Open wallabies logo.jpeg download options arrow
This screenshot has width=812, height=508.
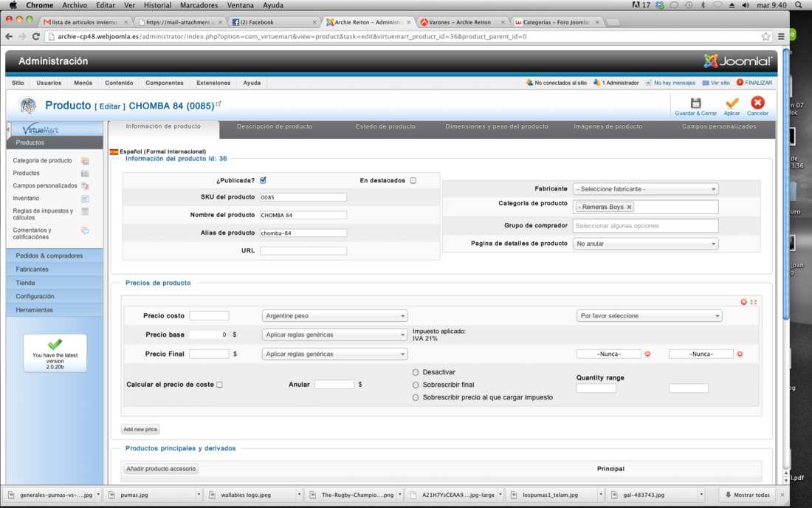tap(299, 495)
